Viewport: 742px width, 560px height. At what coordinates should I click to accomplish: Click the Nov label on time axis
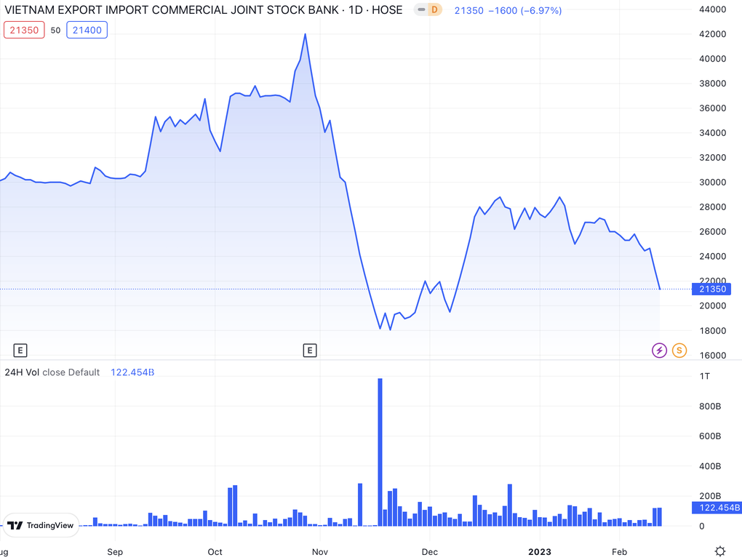321,551
